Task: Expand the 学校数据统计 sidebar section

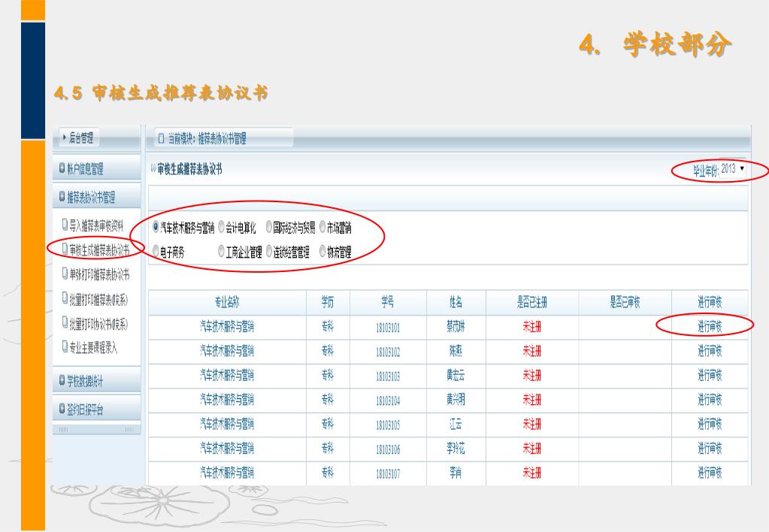Action: coord(97,380)
